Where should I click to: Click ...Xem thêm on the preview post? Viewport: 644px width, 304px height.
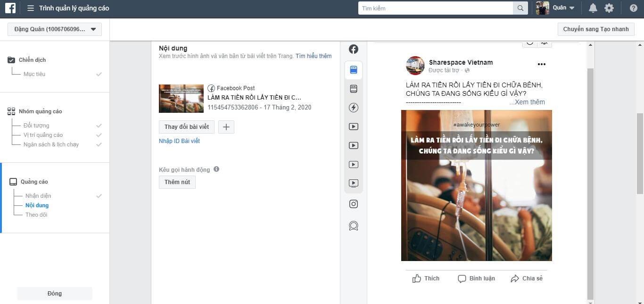point(527,102)
